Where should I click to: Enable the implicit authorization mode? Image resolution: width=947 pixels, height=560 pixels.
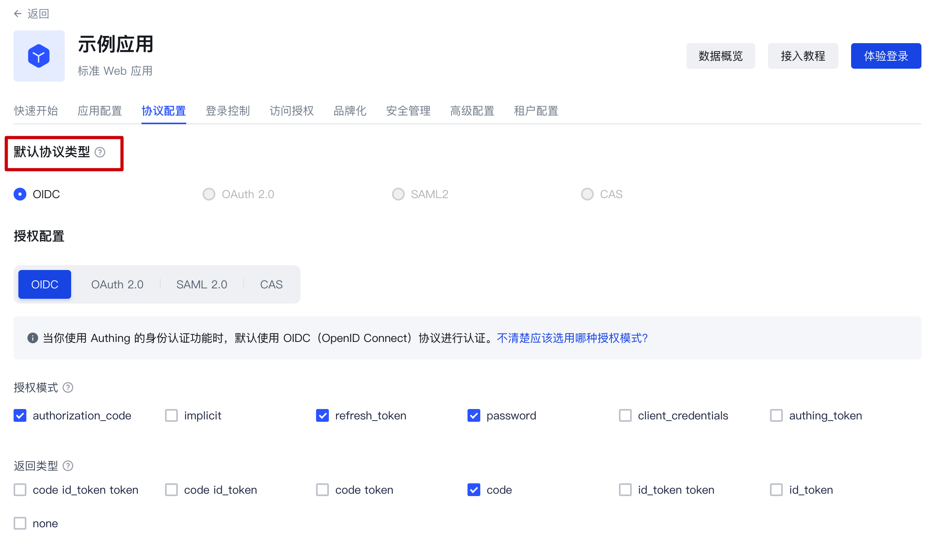pyautogui.click(x=171, y=415)
